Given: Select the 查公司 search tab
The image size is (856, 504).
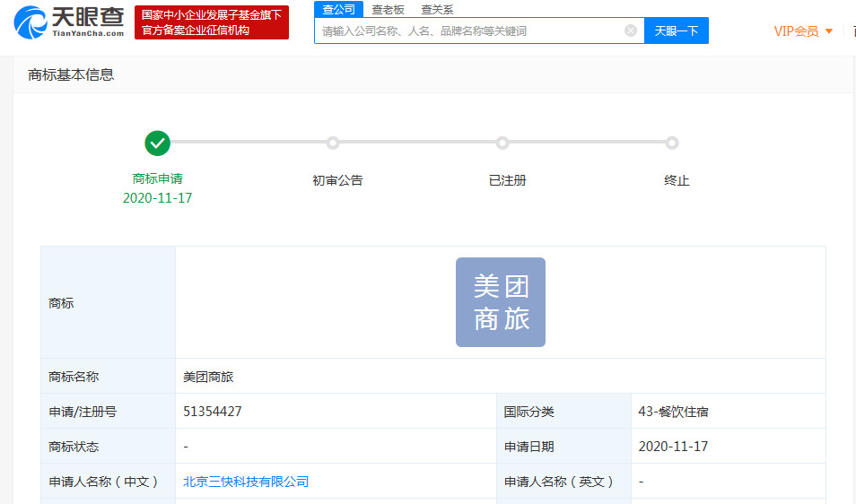Looking at the screenshot, I should pos(338,9).
